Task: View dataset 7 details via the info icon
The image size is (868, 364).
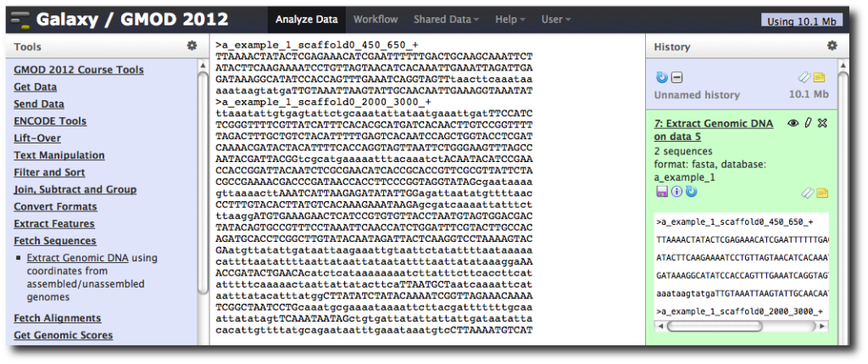Action: pos(676,192)
